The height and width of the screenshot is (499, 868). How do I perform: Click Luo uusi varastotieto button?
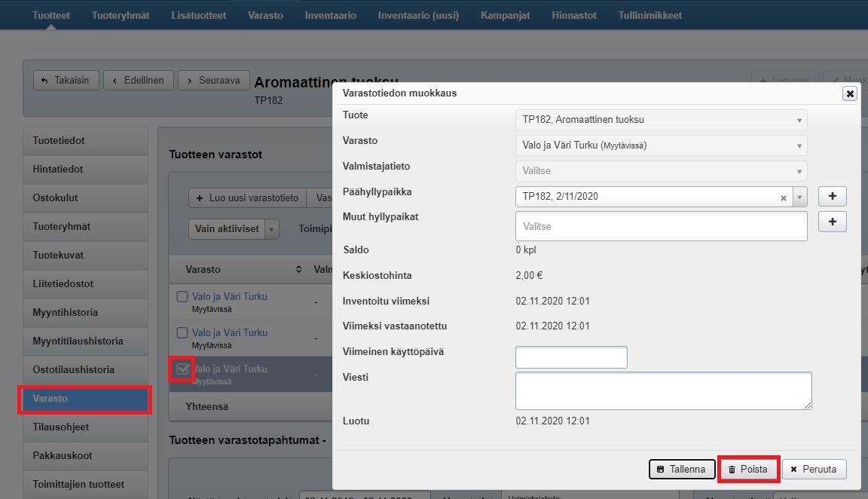(x=247, y=198)
